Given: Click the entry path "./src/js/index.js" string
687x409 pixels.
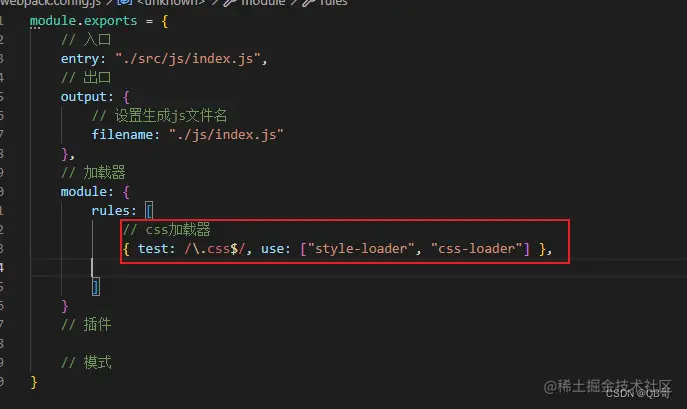Looking at the screenshot, I should tap(188, 58).
